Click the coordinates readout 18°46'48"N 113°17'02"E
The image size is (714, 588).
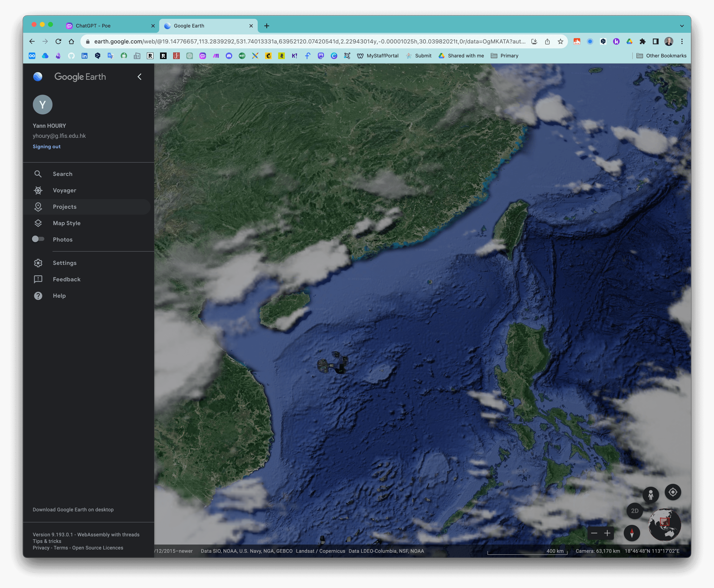(652, 551)
